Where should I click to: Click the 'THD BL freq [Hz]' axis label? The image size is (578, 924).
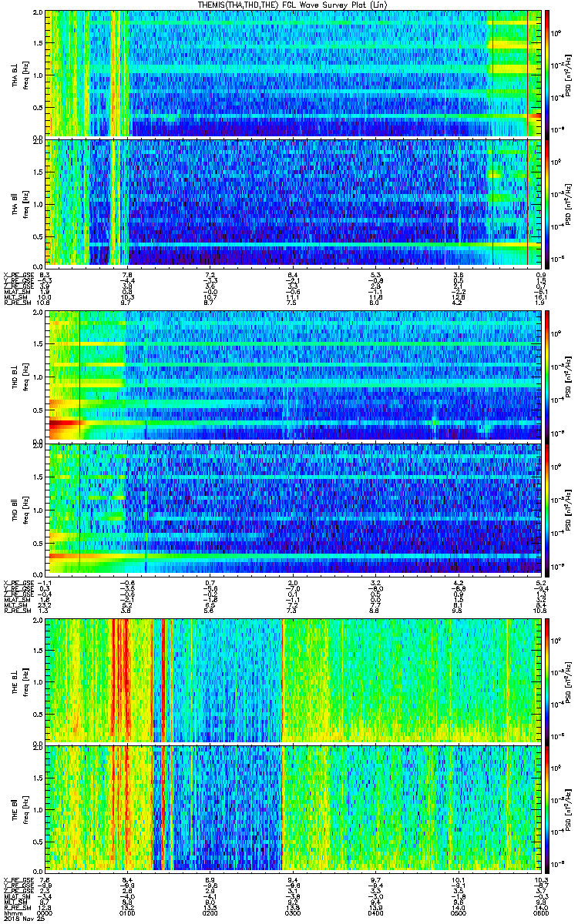(x=19, y=376)
